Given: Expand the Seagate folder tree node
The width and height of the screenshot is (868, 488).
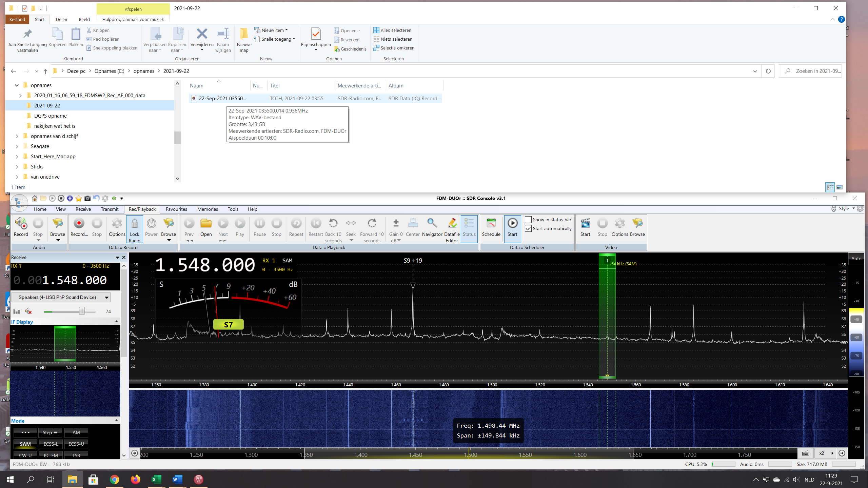Looking at the screenshot, I should point(17,146).
